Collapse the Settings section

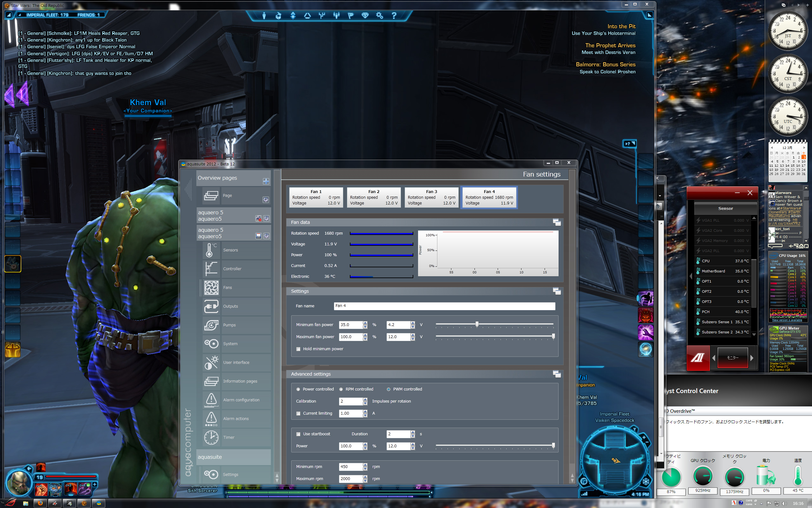(557, 291)
